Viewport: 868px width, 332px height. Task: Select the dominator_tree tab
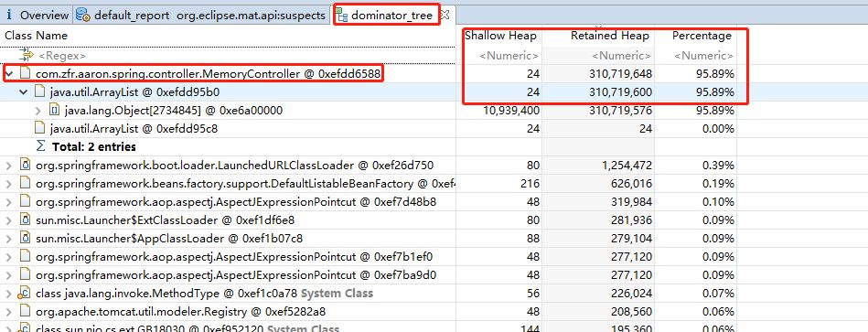pyautogui.click(x=391, y=15)
